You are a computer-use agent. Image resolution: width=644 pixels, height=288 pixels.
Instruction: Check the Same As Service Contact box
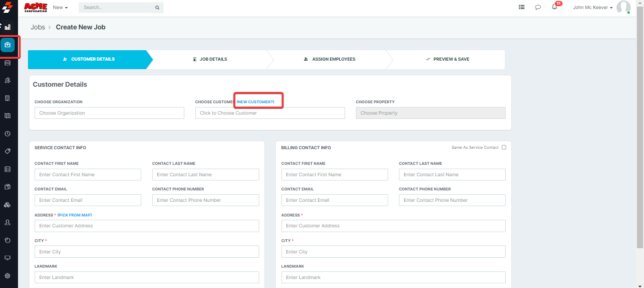click(x=504, y=147)
